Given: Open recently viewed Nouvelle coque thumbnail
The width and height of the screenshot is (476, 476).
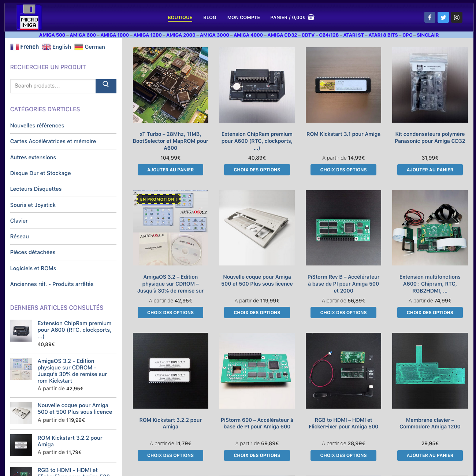Looking at the screenshot, I should [x=21, y=413].
